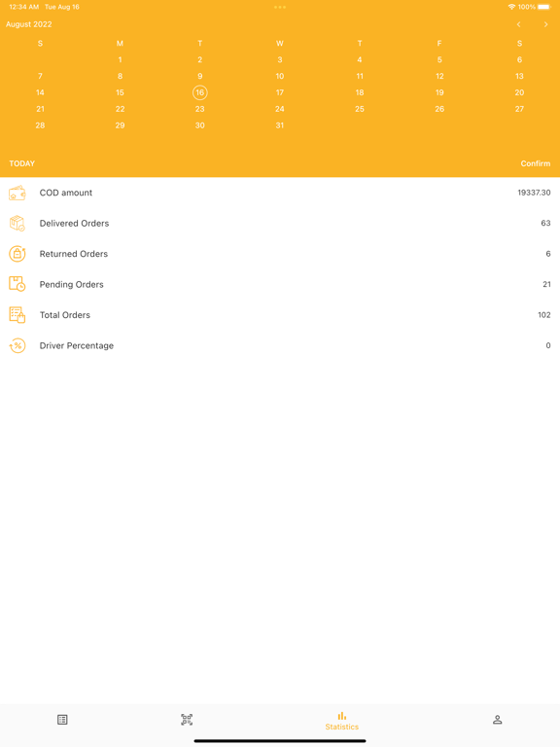Click the COD value 19337.30
560x747 pixels.
(534, 193)
